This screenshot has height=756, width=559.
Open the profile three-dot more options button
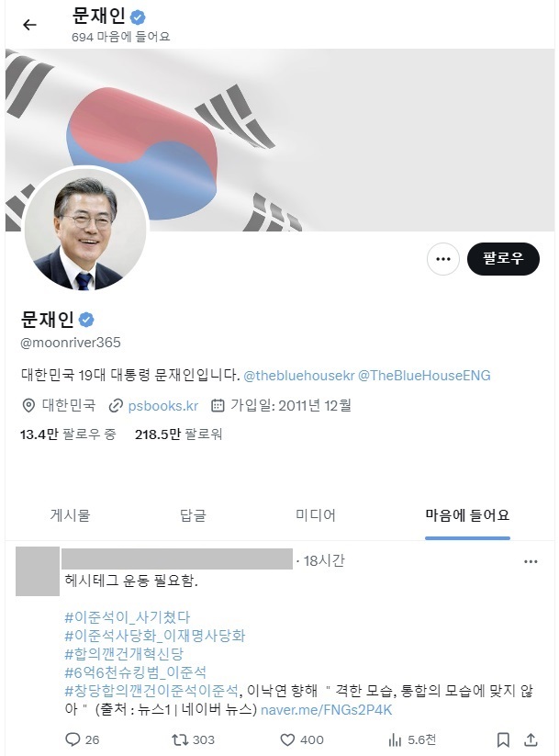(x=442, y=259)
